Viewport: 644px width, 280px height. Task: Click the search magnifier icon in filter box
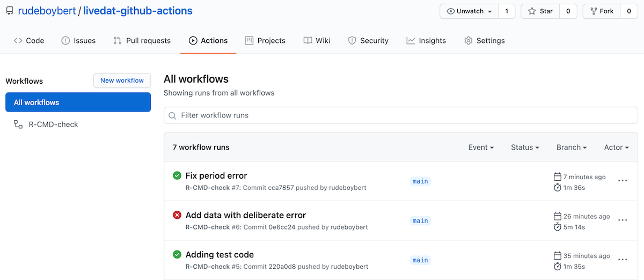[173, 115]
